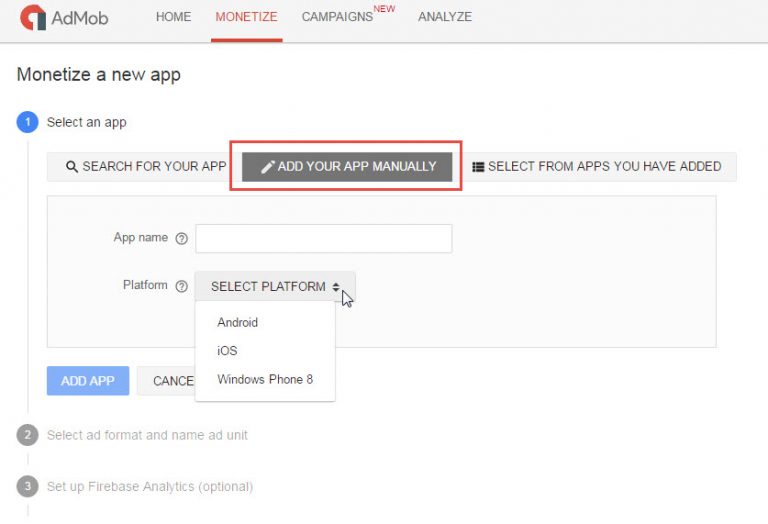This screenshot has height=524, width=768.
Task: Click the list icon for added apps
Action: [478, 167]
